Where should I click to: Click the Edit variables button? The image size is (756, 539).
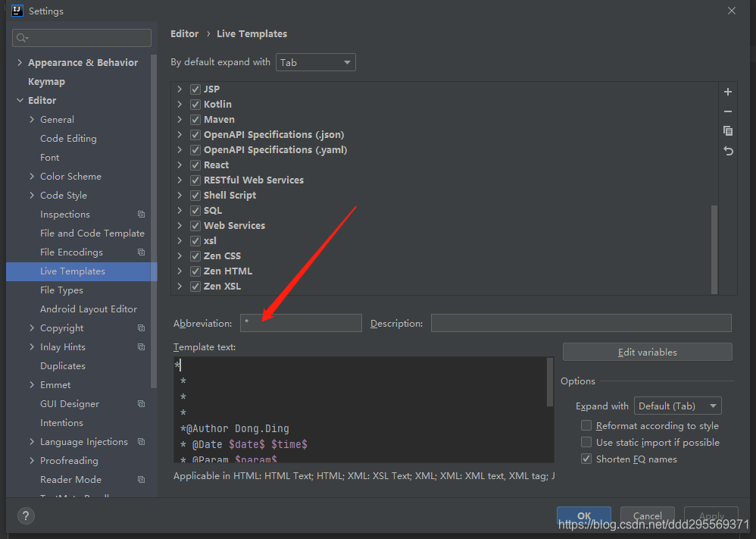(647, 353)
